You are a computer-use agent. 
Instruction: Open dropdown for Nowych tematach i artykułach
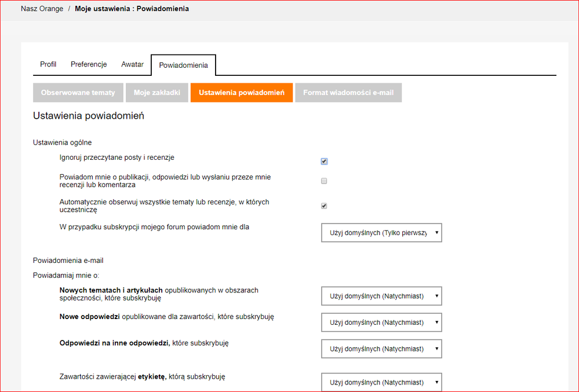tap(381, 296)
